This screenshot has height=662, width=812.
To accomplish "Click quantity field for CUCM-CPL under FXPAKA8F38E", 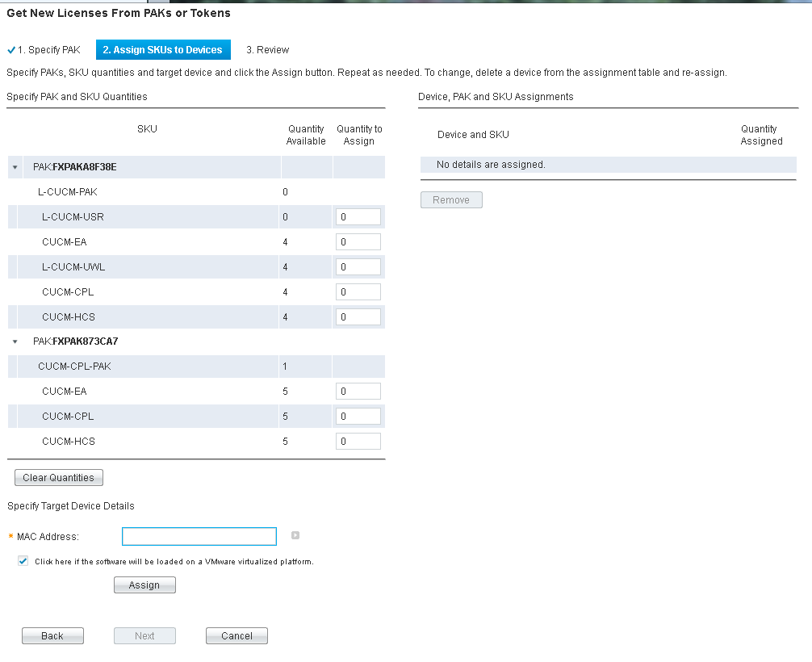I will pos(358,291).
